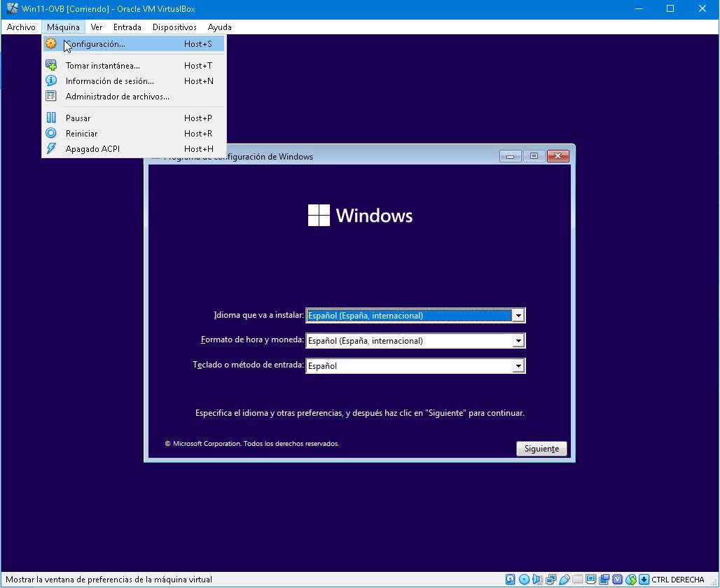Click the USB devices status icon
Image resolution: width=720 pixels, height=588 pixels.
(564, 580)
